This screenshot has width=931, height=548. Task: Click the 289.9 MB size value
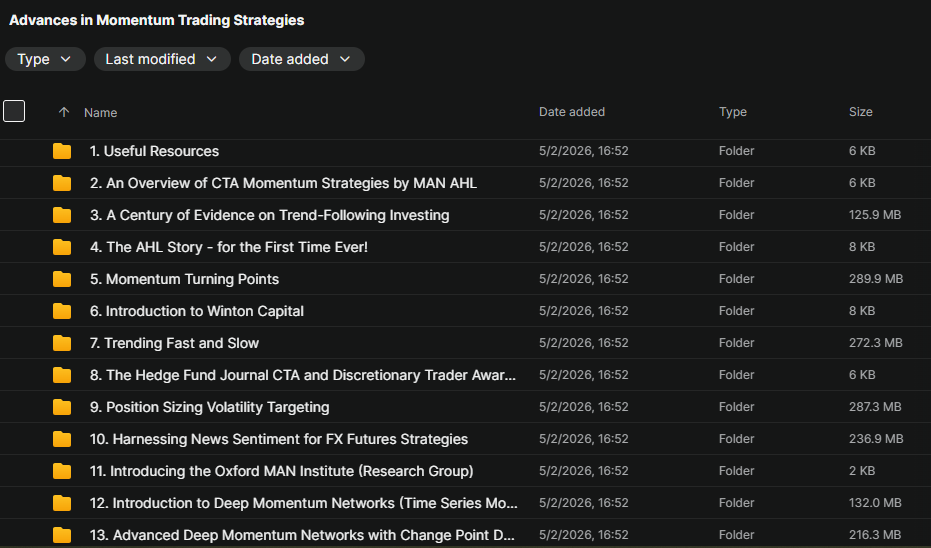click(x=876, y=279)
